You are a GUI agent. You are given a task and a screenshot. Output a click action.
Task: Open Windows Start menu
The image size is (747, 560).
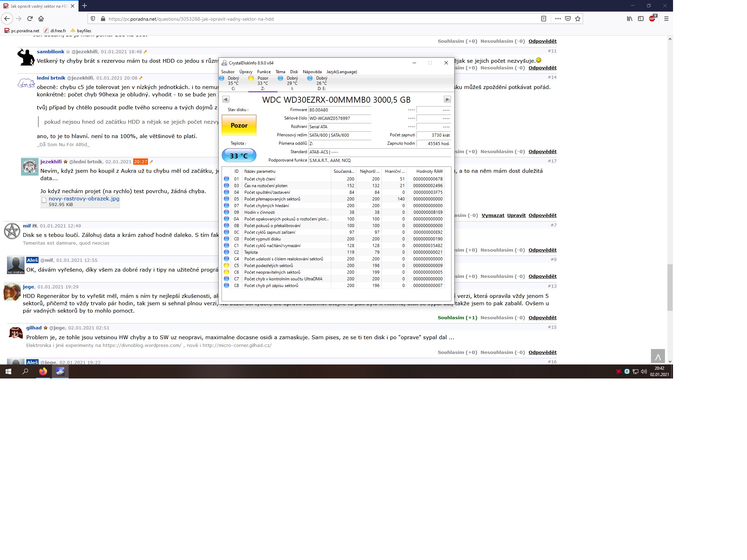pos(8,371)
